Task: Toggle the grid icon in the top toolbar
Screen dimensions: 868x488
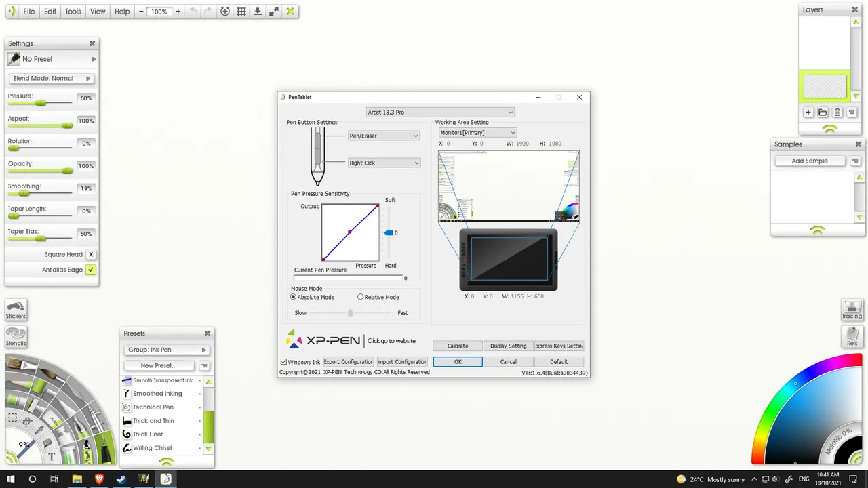Action: click(241, 12)
